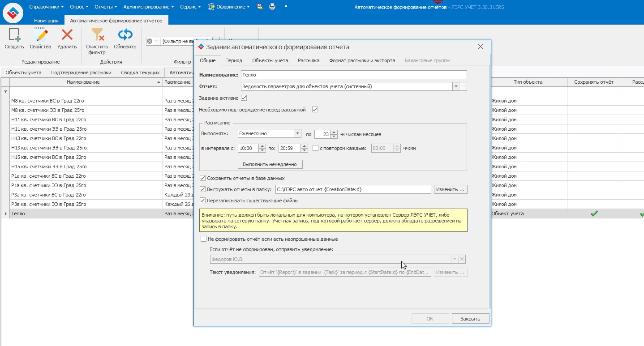The height and width of the screenshot is (346, 644).
Task: Enable the с повтором каждые checkbox
Action: click(x=316, y=148)
